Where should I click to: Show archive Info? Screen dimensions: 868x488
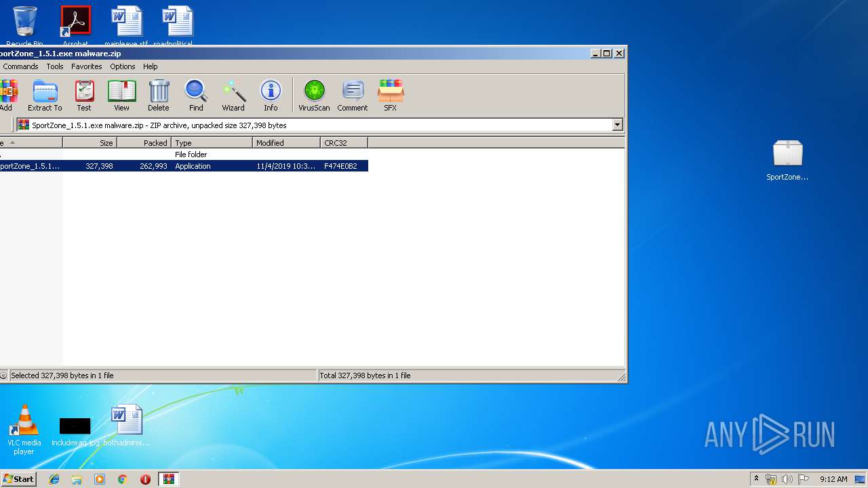click(271, 96)
